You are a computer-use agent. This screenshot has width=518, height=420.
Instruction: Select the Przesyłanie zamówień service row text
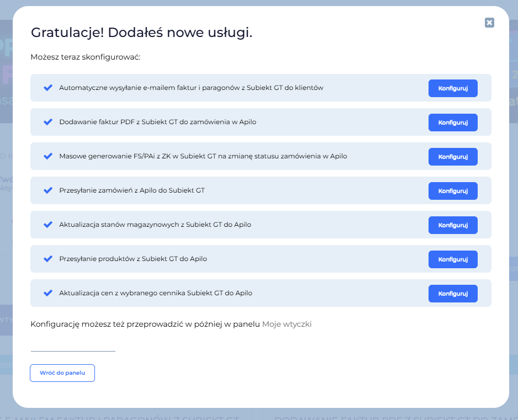click(x=132, y=191)
